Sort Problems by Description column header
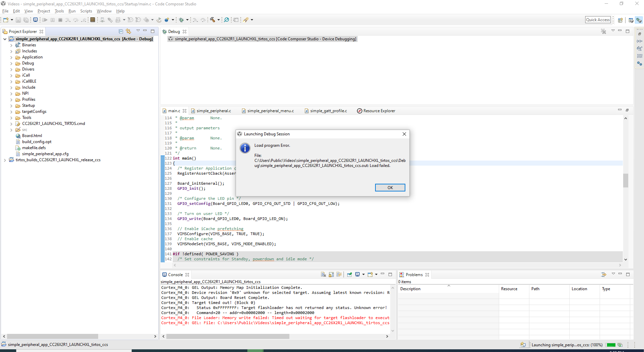The width and height of the screenshot is (644, 352). point(448,289)
